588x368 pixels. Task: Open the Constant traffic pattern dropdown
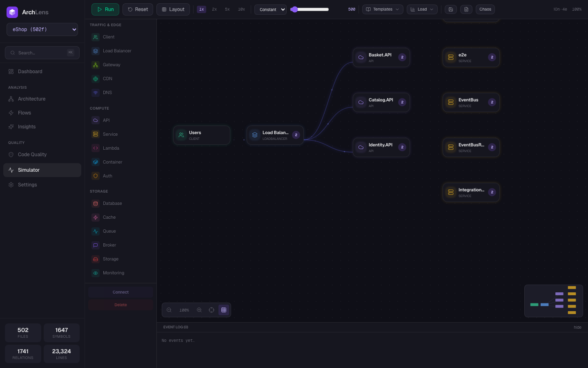tap(271, 9)
